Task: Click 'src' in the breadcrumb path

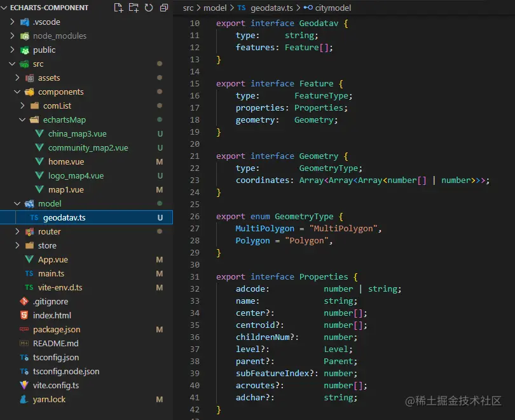Action: click(188, 8)
